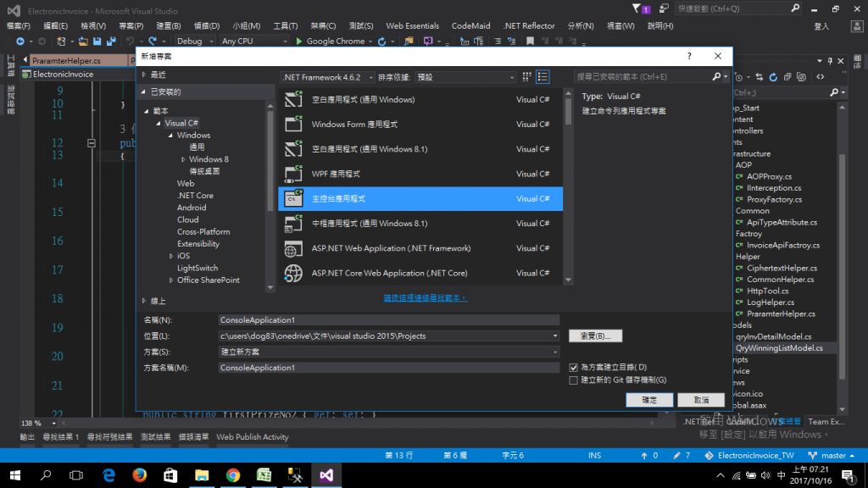Open the dialog help question mark

(x=689, y=56)
